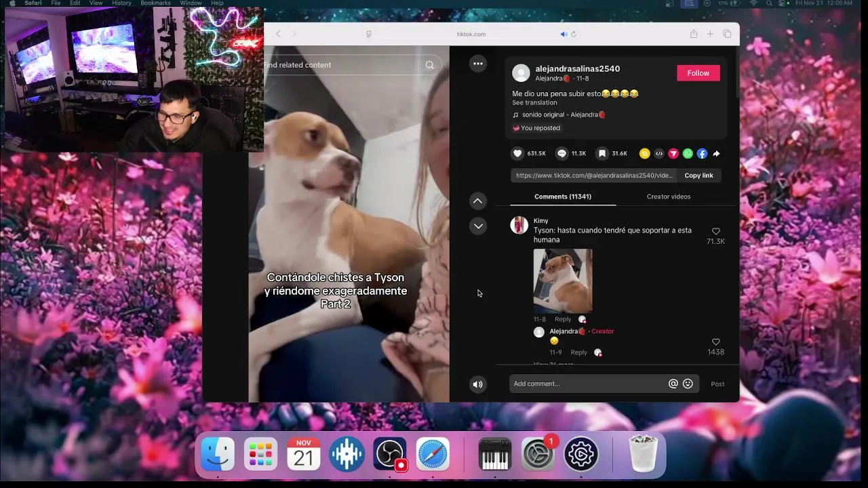The width and height of the screenshot is (868, 488).
Task: Open Calendar from the Dock
Action: point(303,454)
